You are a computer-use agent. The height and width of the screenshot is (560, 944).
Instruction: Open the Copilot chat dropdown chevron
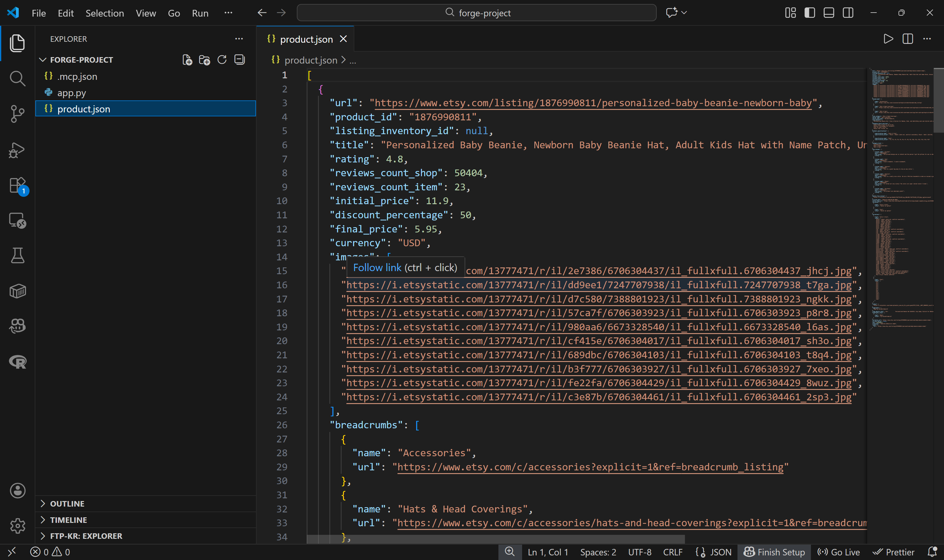(684, 13)
